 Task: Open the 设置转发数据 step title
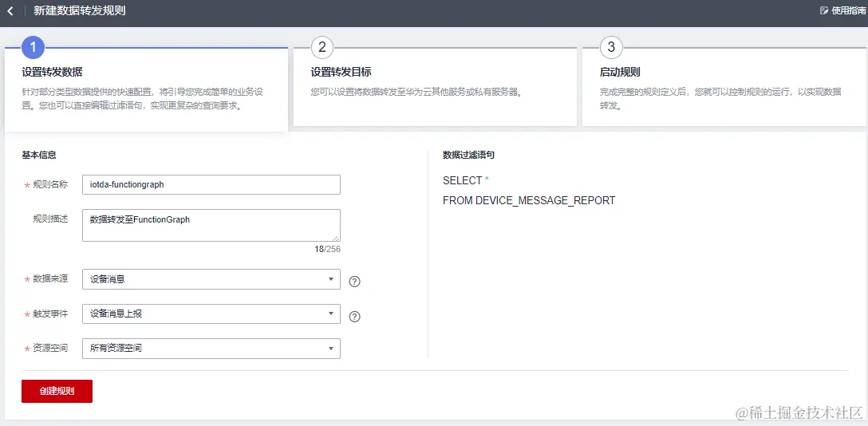52,73
